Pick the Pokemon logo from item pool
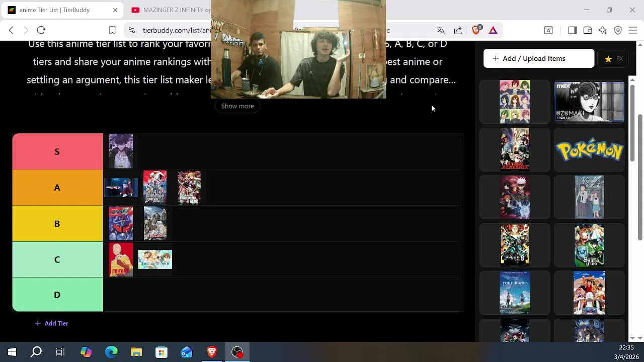This screenshot has height=362, width=644. click(x=589, y=150)
